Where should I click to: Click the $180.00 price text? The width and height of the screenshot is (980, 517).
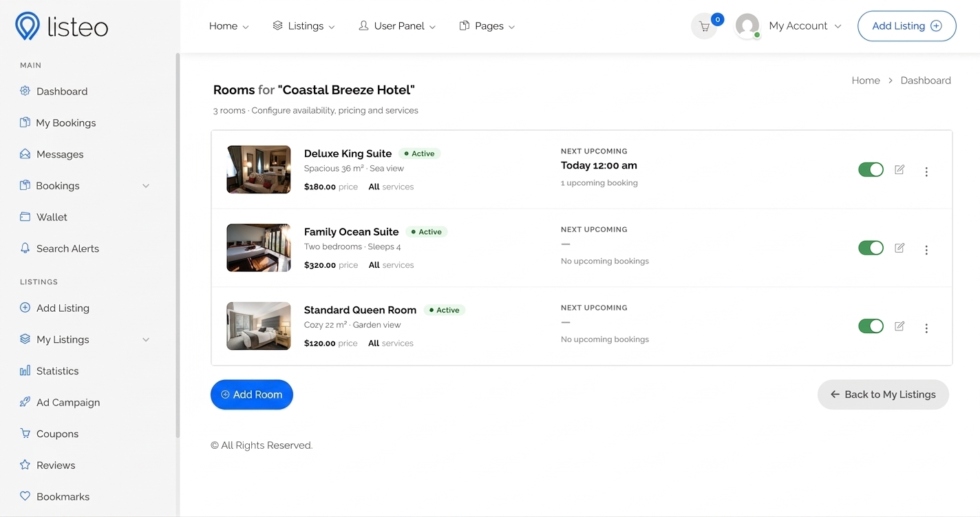[x=320, y=187]
